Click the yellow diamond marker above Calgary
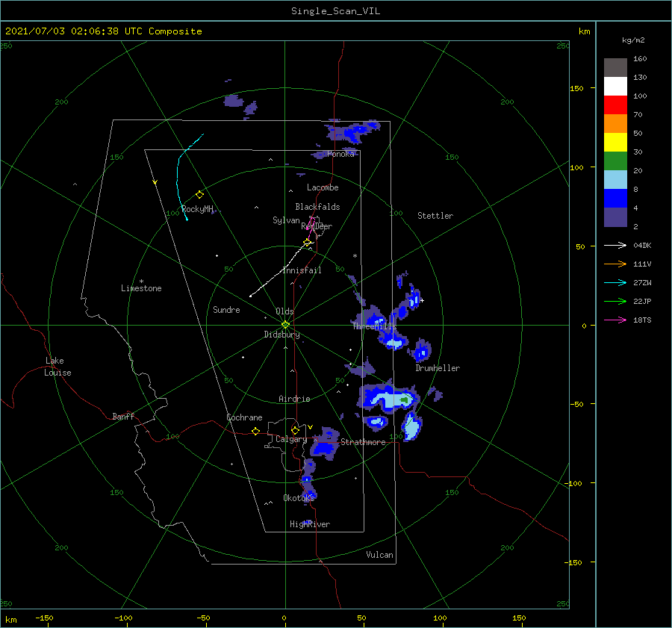 click(295, 430)
